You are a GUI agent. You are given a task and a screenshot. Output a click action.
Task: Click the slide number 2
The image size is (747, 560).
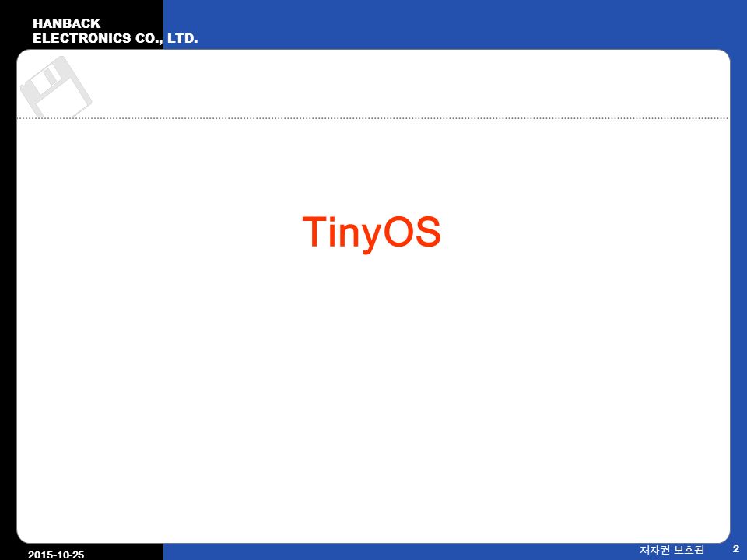pos(735,548)
